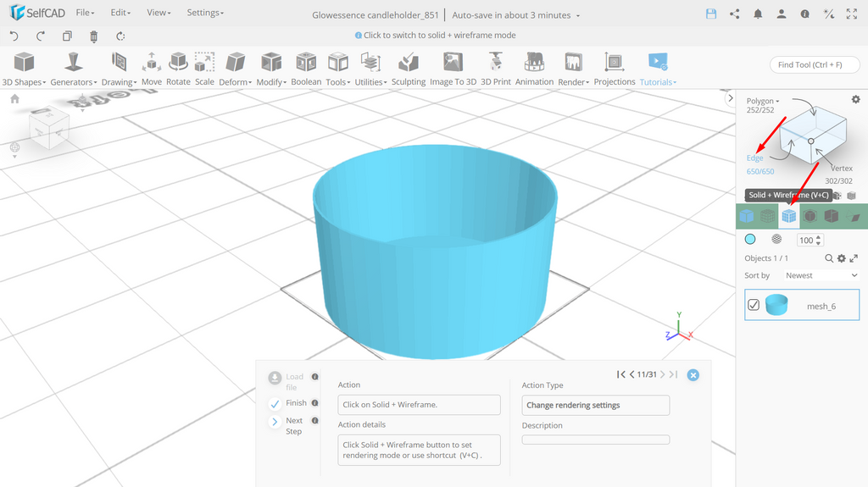Open the Sculpting tool

tap(409, 69)
